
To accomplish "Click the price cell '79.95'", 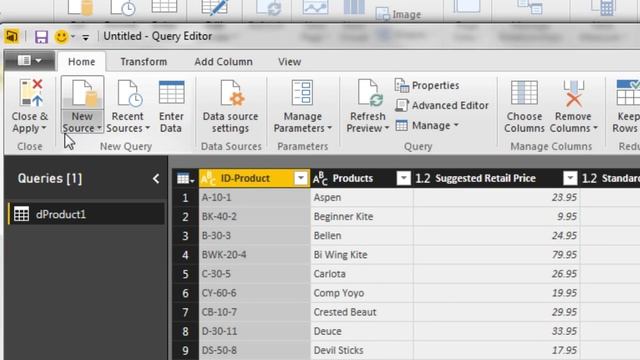I will [496, 255].
